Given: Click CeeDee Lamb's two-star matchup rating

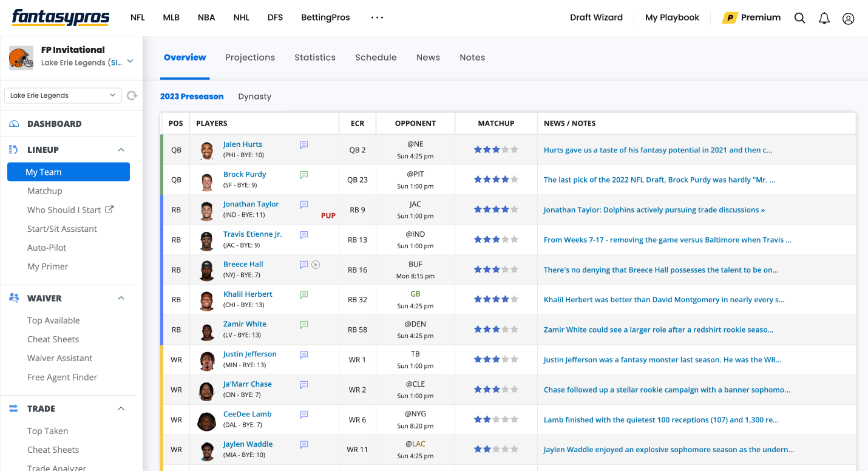Looking at the screenshot, I should 496,419.
